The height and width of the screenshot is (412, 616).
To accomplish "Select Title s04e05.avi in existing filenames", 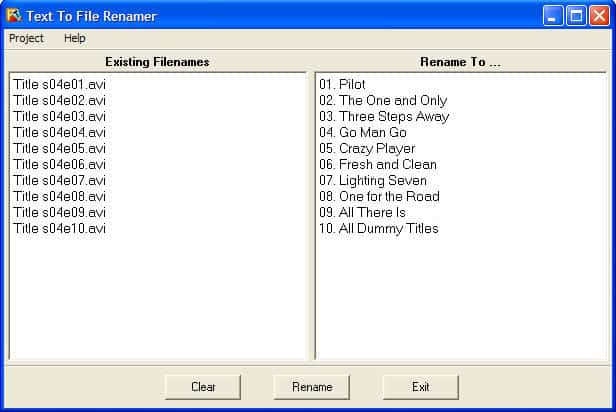I will 59,148.
